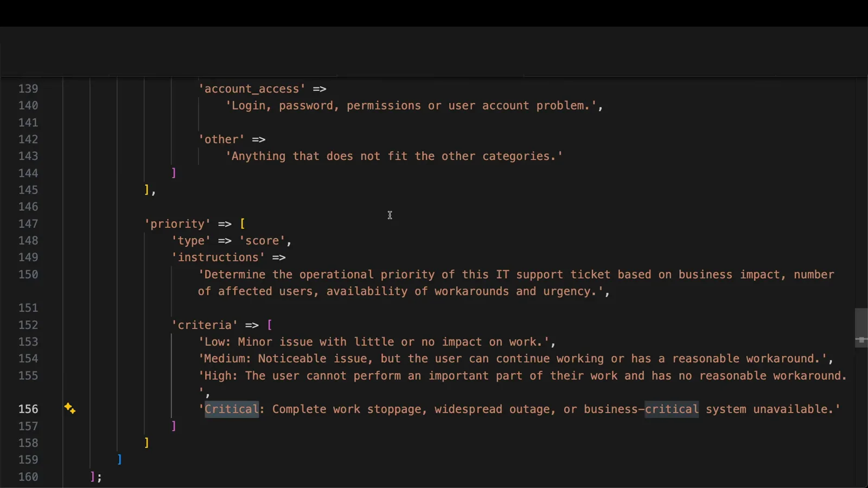The height and width of the screenshot is (488, 868).
Task: Click line number 147 in the gutter
Action: point(28,223)
